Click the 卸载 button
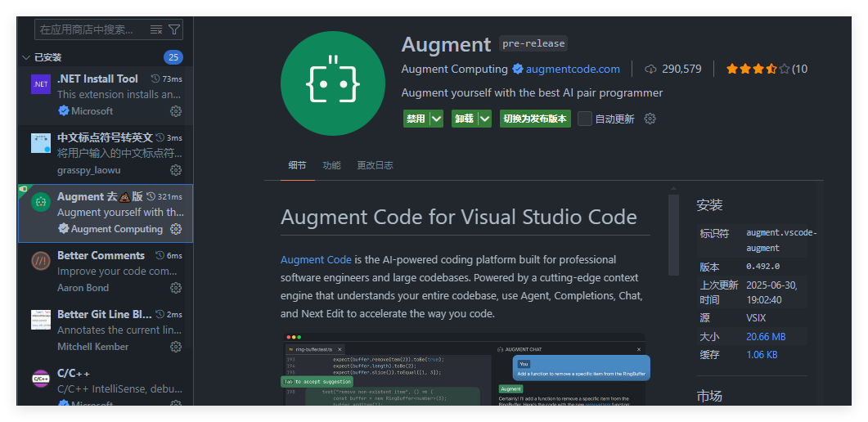868x422 pixels. [465, 119]
